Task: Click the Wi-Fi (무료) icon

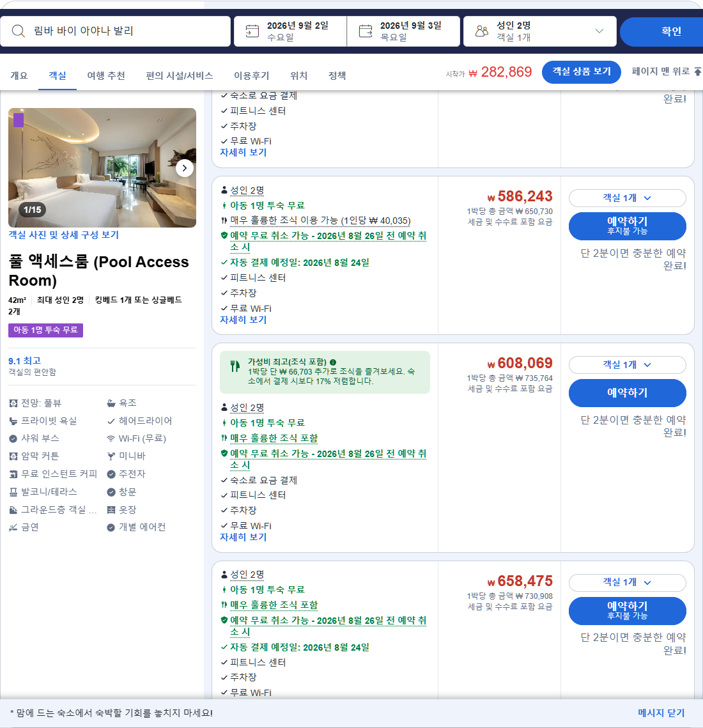Action: (111, 438)
